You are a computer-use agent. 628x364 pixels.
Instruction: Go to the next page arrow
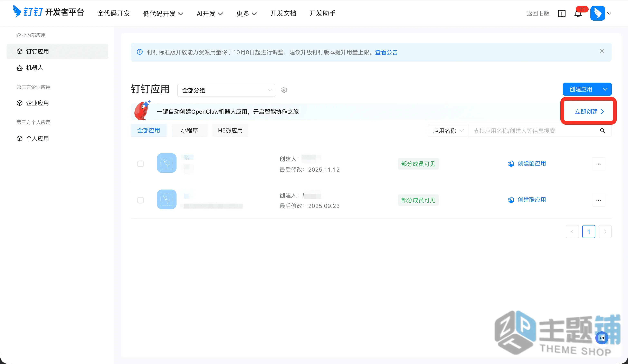point(605,232)
